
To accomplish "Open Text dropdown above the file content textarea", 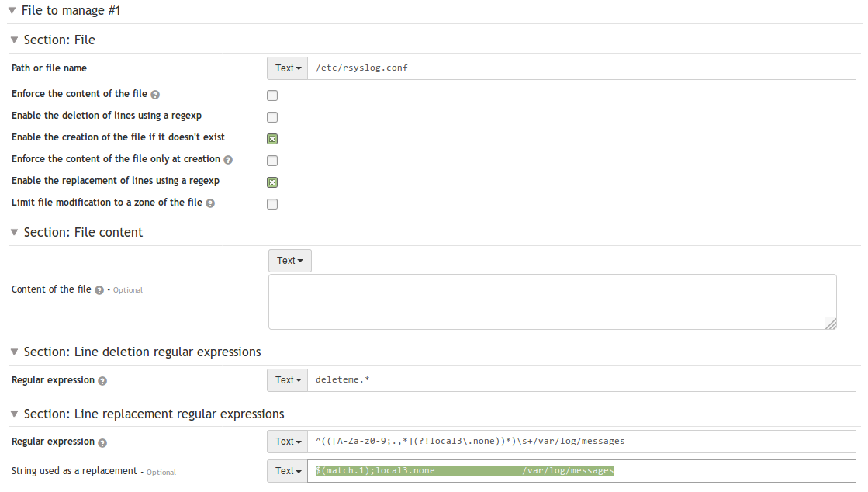I will point(289,261).
